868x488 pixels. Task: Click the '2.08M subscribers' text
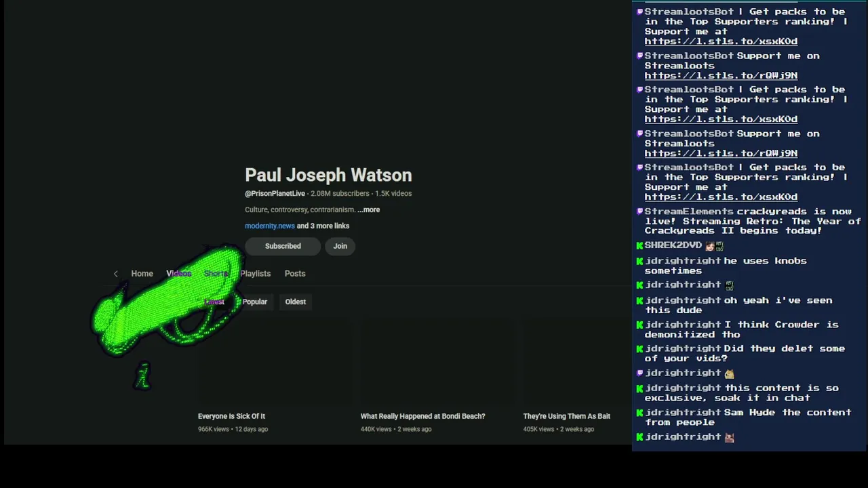(x=340, y=193)
